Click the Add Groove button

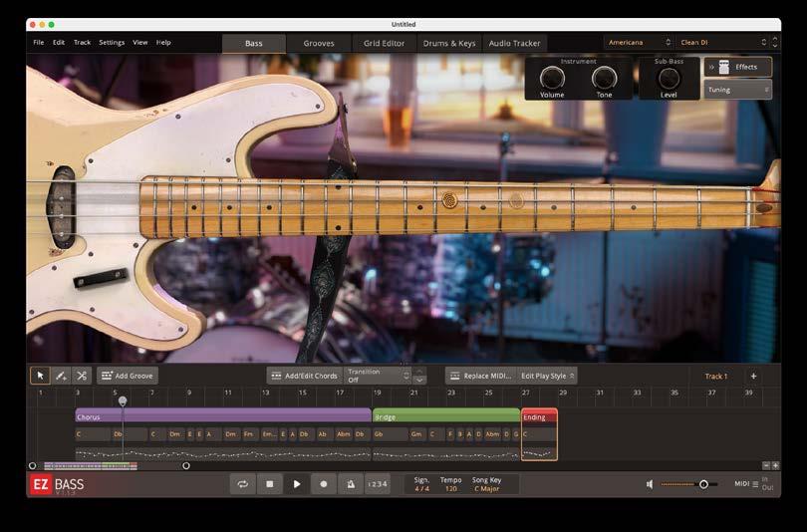(x=128, y=376)
